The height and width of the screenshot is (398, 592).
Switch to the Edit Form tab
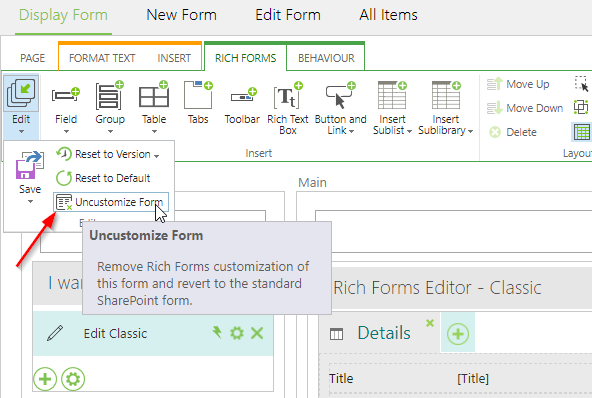click(288, 15)
